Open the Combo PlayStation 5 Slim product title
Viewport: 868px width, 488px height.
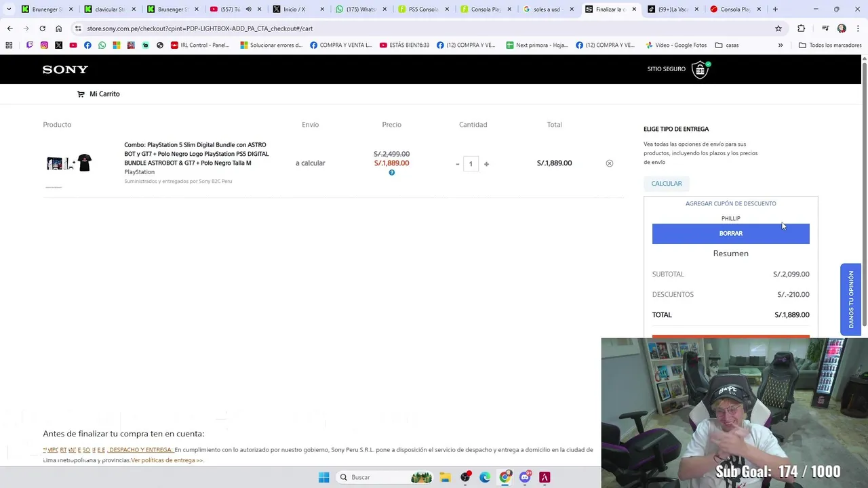197,154
